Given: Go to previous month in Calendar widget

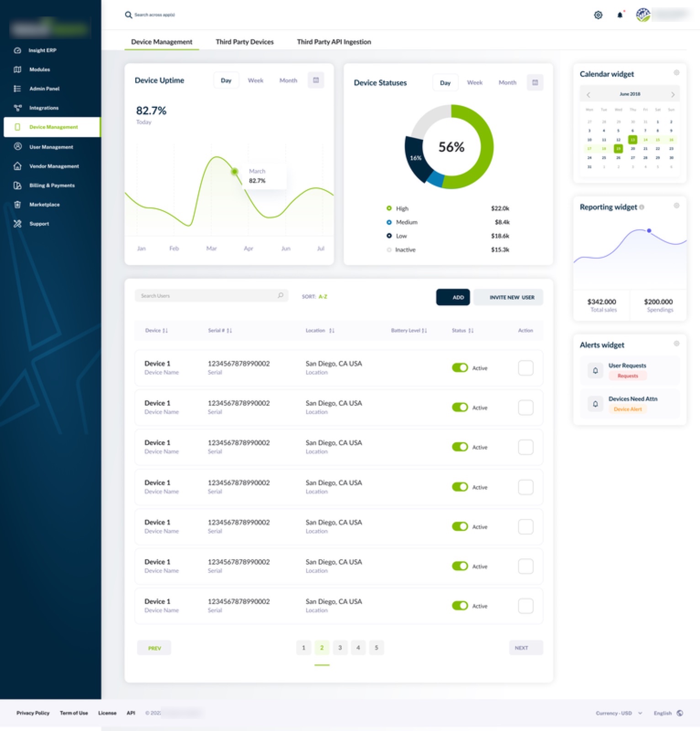Looking at the screenshot, I should (x=589, y=95).
